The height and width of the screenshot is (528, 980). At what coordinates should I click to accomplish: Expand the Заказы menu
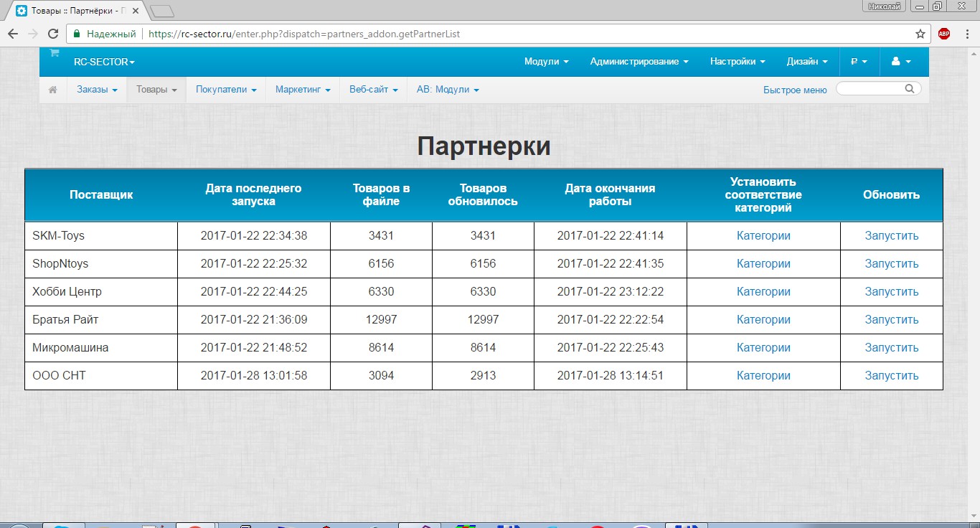97,90
